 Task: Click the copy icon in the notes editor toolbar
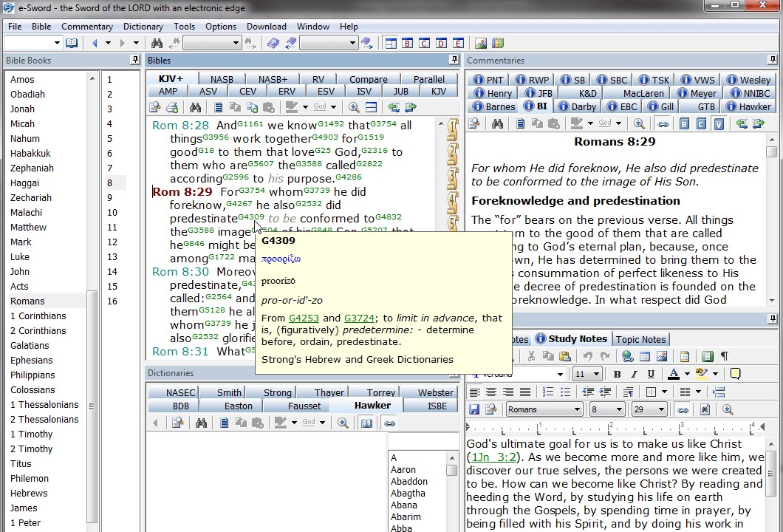pyautogui.click(x=548, y=356)
